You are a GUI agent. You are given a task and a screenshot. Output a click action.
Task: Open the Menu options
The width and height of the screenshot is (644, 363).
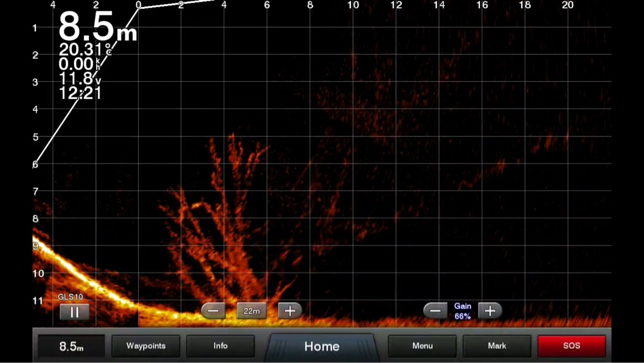click(422, 346)
